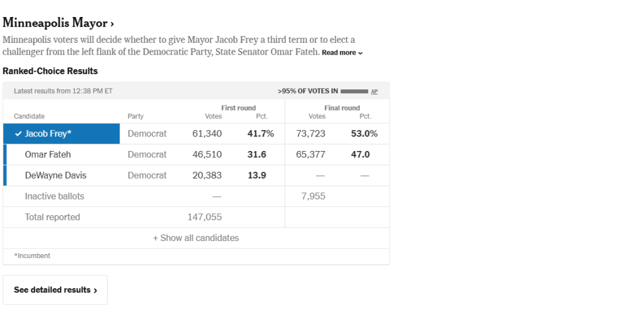This screenshot has height=319, width=644.
Task: Click DeWayne Davis's name in the table
Action: [55, 176]
